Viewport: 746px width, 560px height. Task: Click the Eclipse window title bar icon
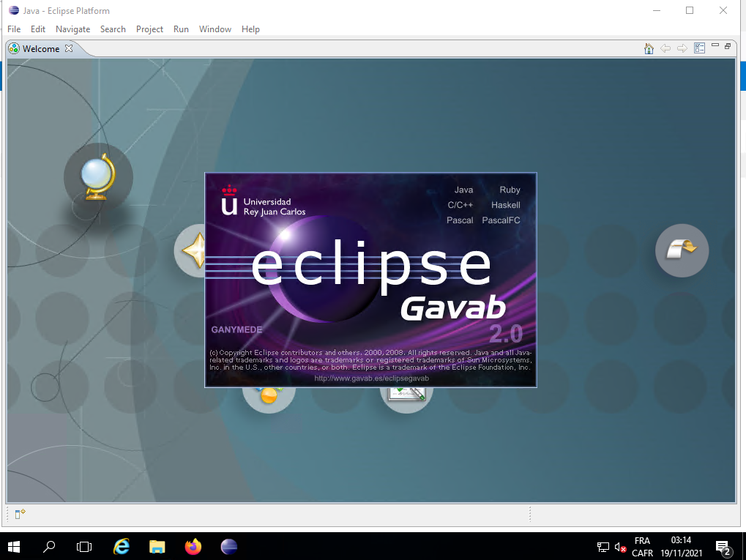click(14, 10)
